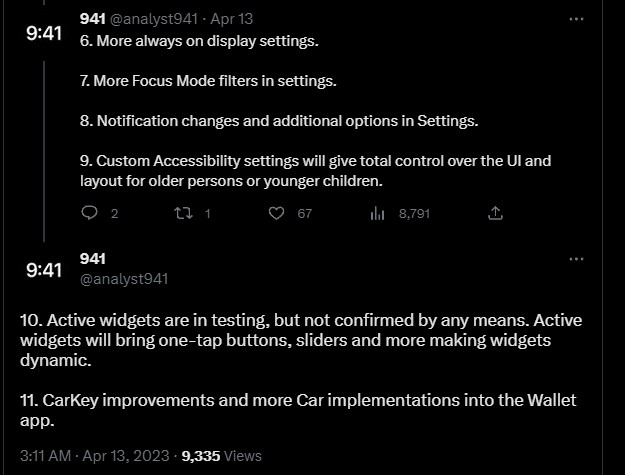Viewport: 625px width, 475px height.
Task: Retweet the post with 1 retweet
Action: pos(183,214)
